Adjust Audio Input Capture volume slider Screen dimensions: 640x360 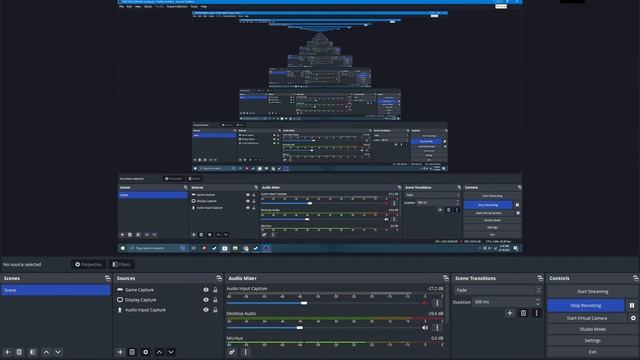pyautogui.click(x=304, y=303)
